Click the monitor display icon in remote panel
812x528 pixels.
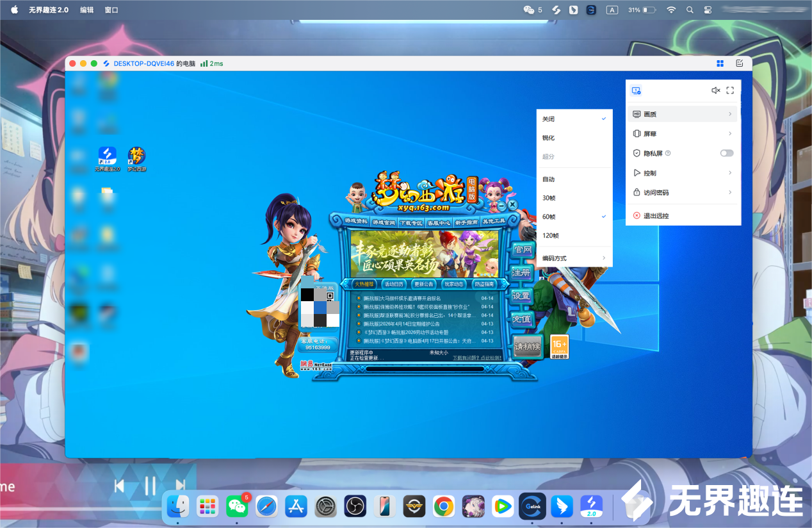tap(636, 91)
